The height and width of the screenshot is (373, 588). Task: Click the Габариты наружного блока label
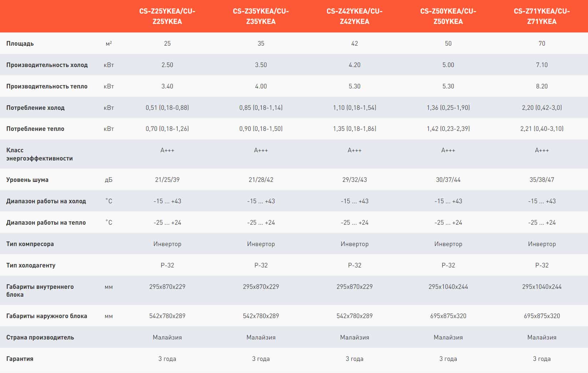point(46,316)
